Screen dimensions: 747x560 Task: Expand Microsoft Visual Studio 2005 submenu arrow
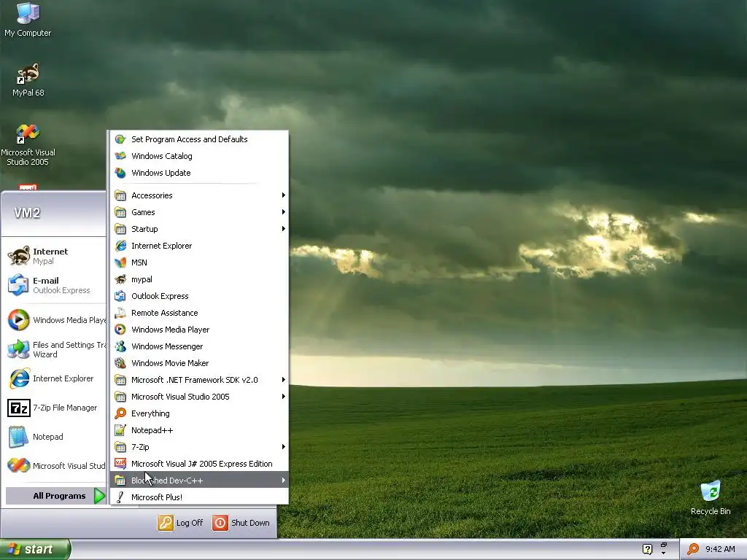tap(284, 396)
